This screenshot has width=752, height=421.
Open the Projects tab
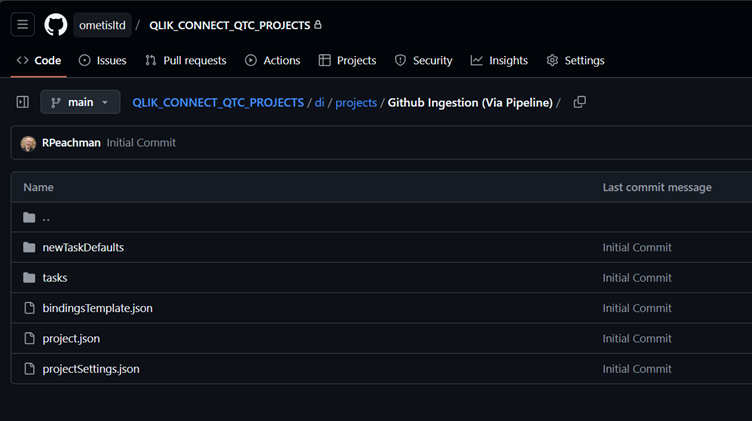[348, 60]
